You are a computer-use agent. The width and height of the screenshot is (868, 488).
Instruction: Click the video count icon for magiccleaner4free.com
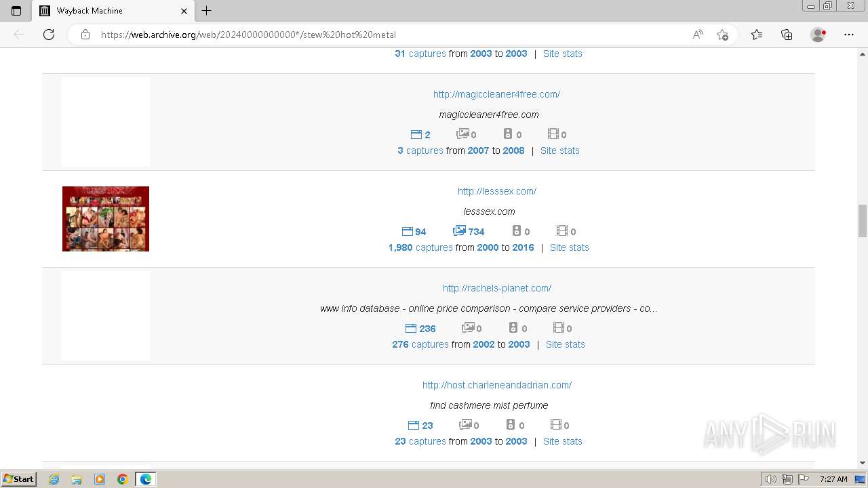[553, 134]
